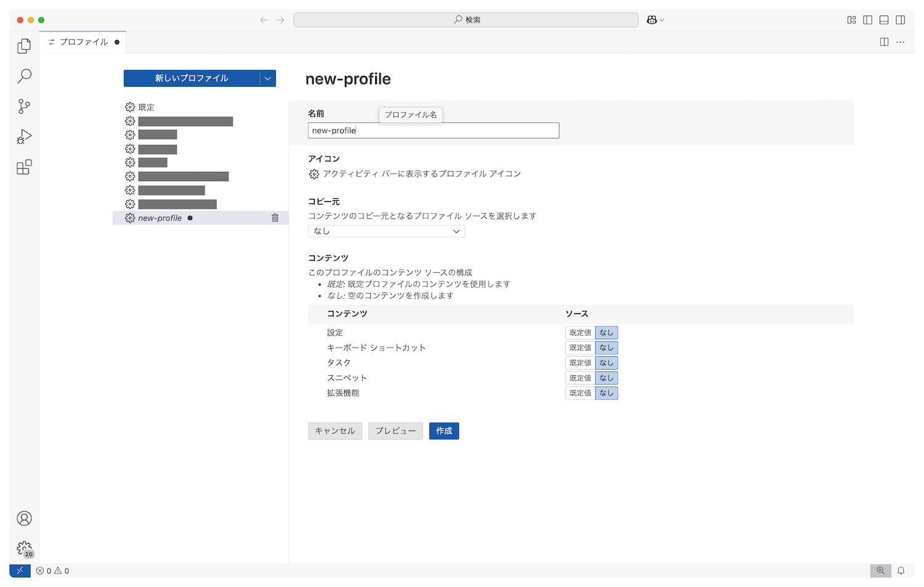Click the notifications bell in status bar
Screen dimensions: 924x587
tap(901, 571)
